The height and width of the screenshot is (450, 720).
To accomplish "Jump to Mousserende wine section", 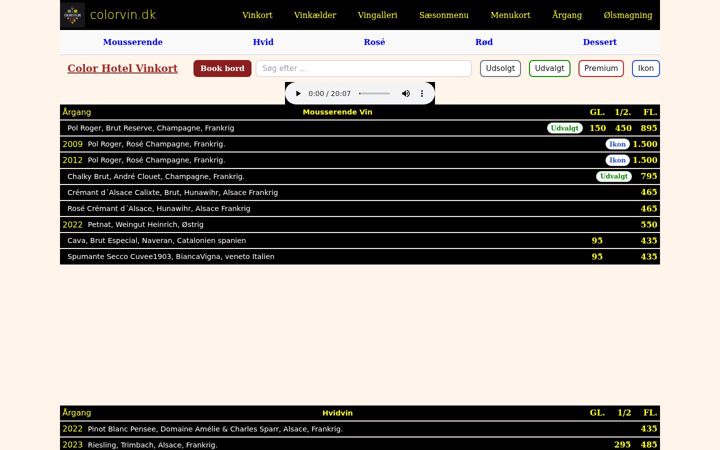I will click(x=133, y=42).
